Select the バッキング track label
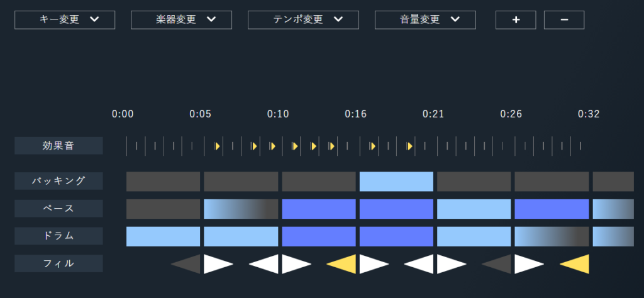Image resolution: width=644 pixels, height=298 pixels. [x=58, y=181]
